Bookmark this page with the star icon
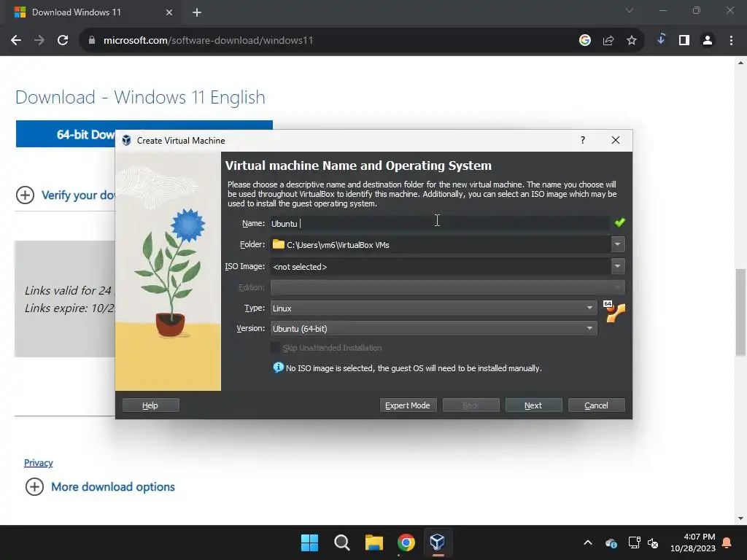This screenshot has height=560, width=747. pos(632,41)
